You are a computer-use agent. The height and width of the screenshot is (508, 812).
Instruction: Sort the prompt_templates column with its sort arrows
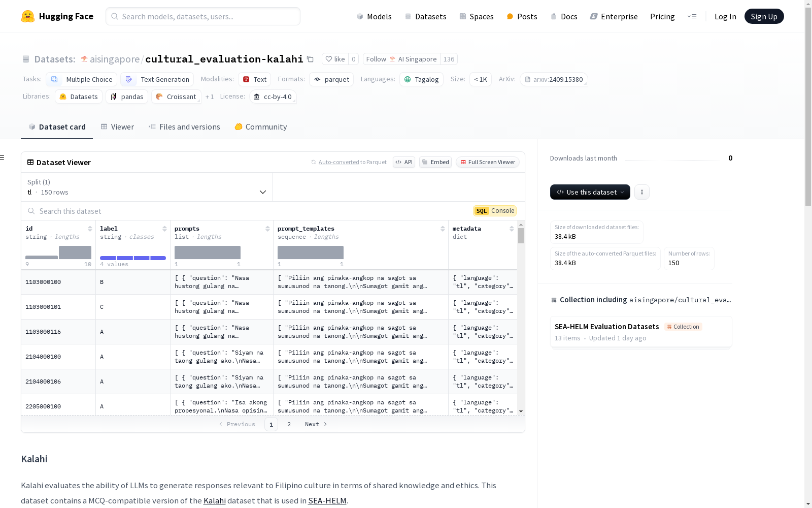coord(443,229)
